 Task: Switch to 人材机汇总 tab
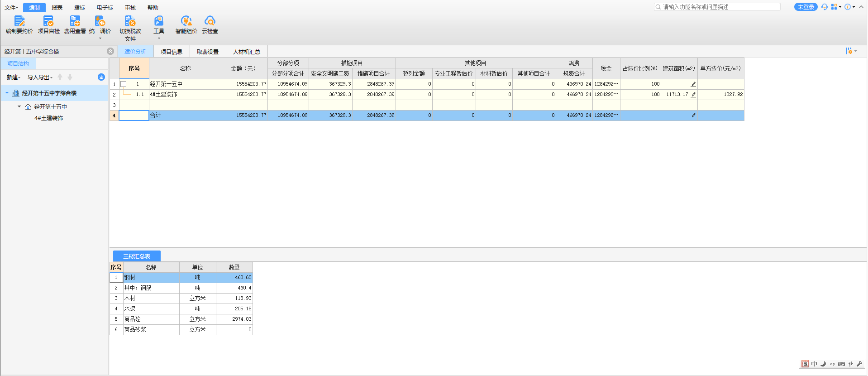(x=247, y=52)
